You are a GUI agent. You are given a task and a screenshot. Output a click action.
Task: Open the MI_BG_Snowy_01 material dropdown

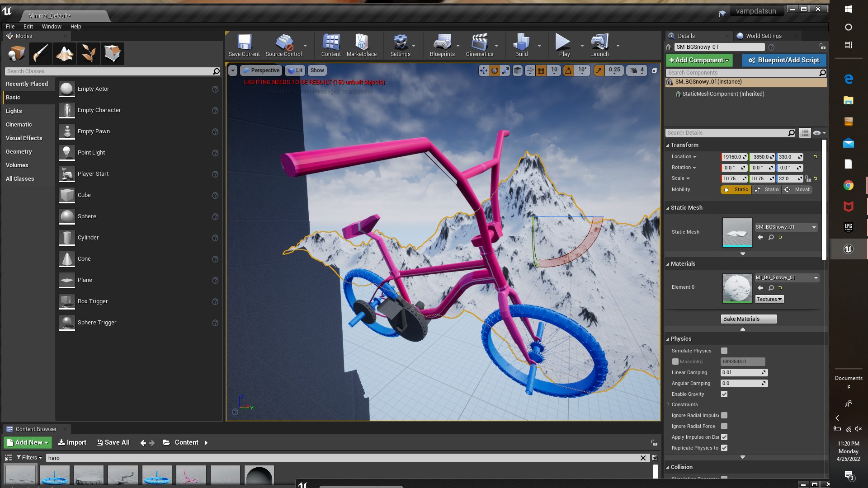tap(787, 278)
